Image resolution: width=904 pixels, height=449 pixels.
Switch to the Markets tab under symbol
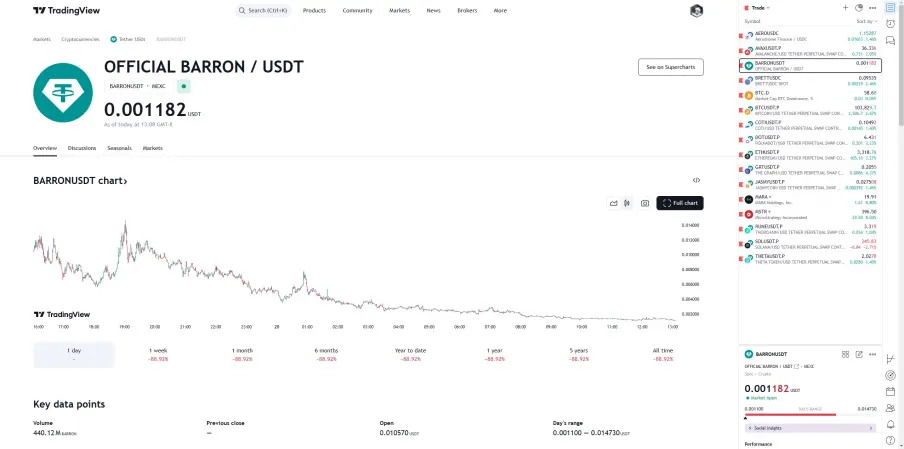point(153,148)
